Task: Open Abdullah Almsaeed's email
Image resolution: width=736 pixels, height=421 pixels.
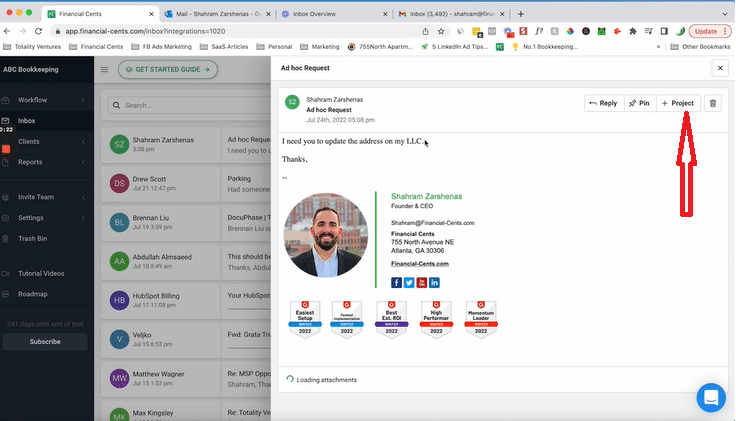Action: pyautogui.click(x=186, y=261)
